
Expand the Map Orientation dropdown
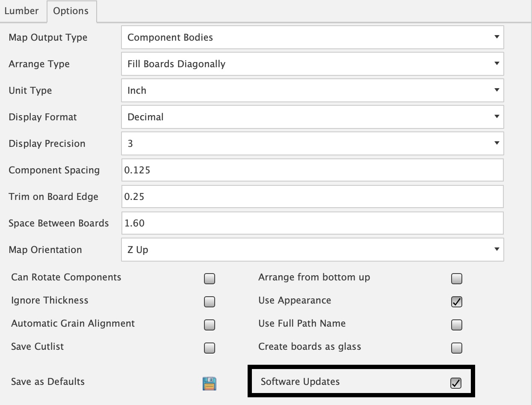312,250
